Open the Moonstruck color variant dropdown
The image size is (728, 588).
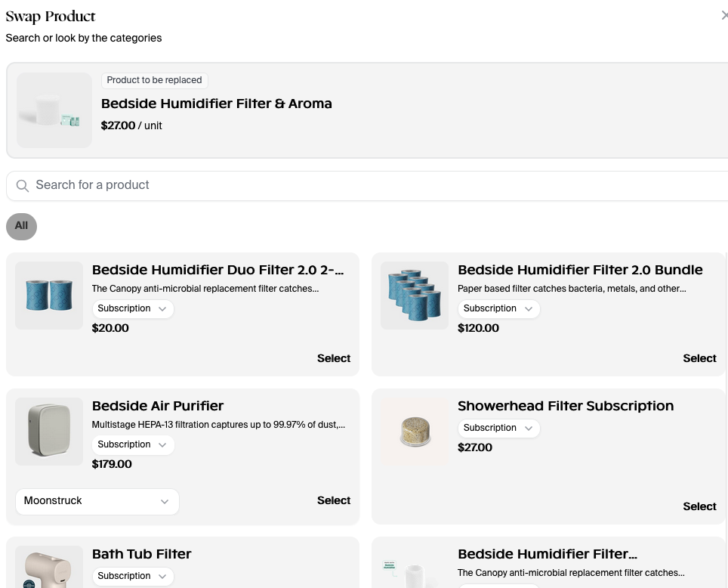tap(97, 502)
